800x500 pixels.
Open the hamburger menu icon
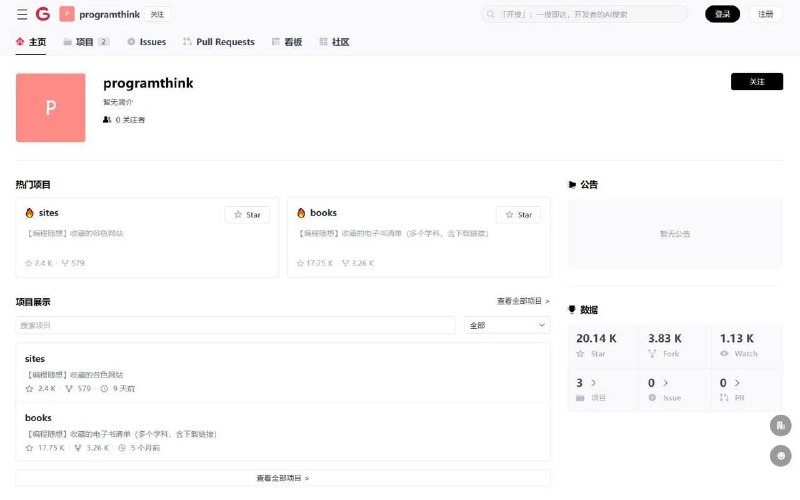[22, 14]
